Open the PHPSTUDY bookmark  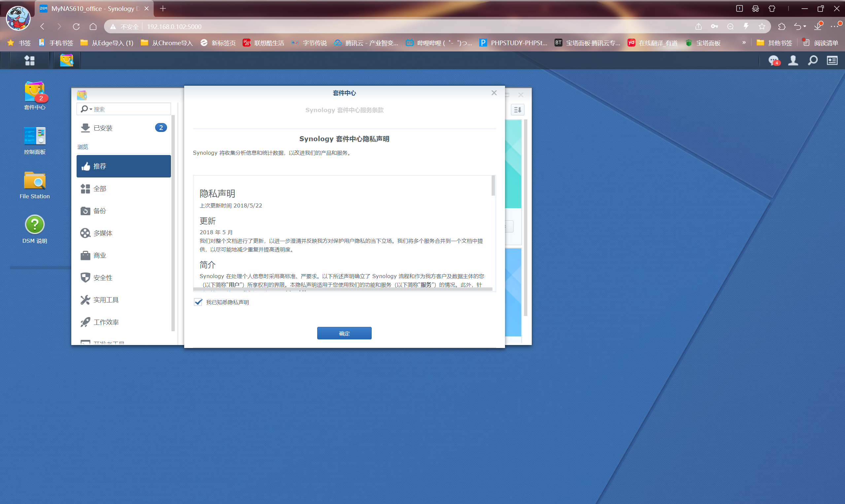(x=513, y=43)
